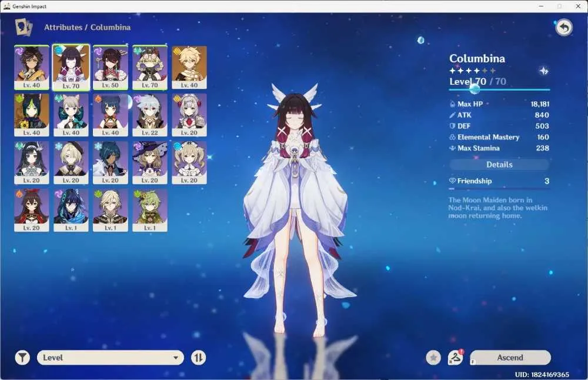Select the selected Lv. 70 Columbina portrait
588x380 pixels.
71,68
